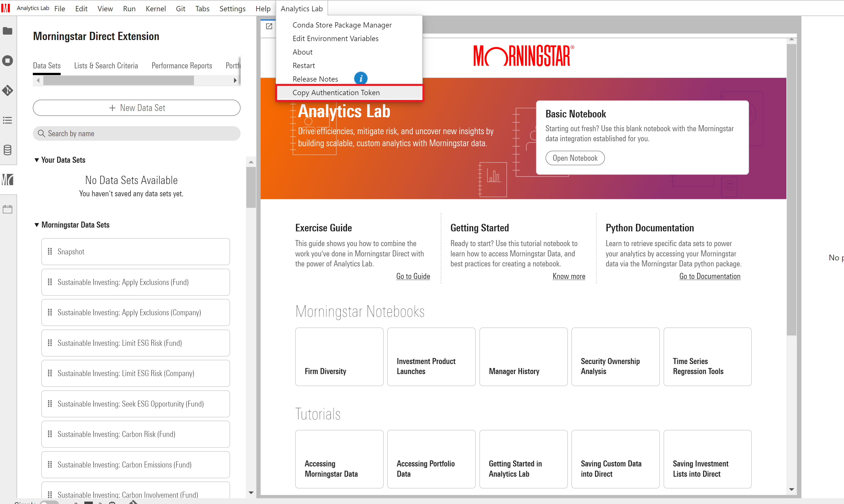Click the Info icon next to Release Notes
844x504 pixels.
(361, 79)
